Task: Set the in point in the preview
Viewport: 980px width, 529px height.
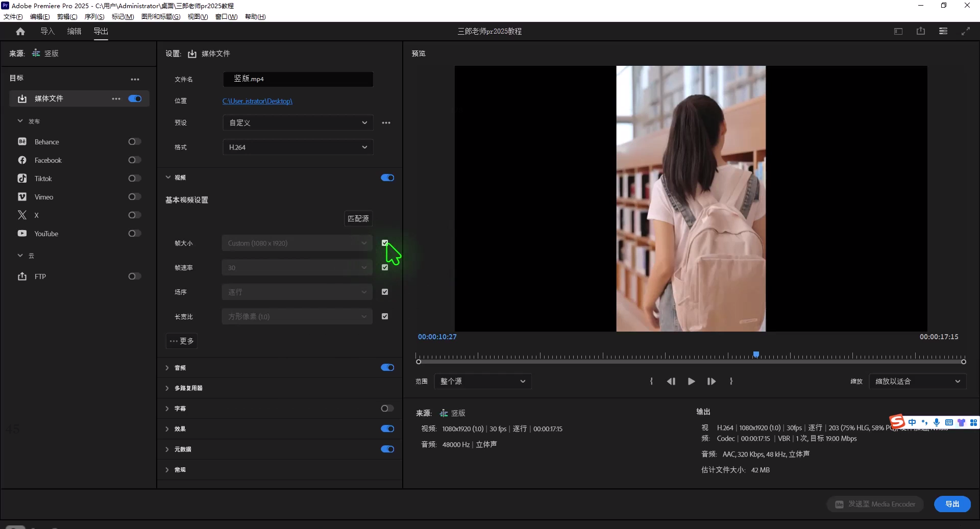Action: pyautogui.click(x=651, y=382)
